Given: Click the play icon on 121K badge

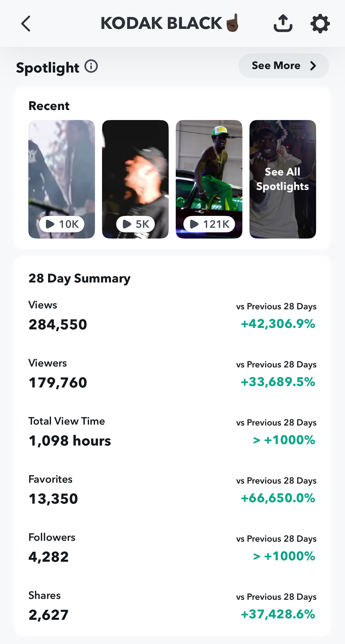Looking at the screenshot, I should point(194,224).
